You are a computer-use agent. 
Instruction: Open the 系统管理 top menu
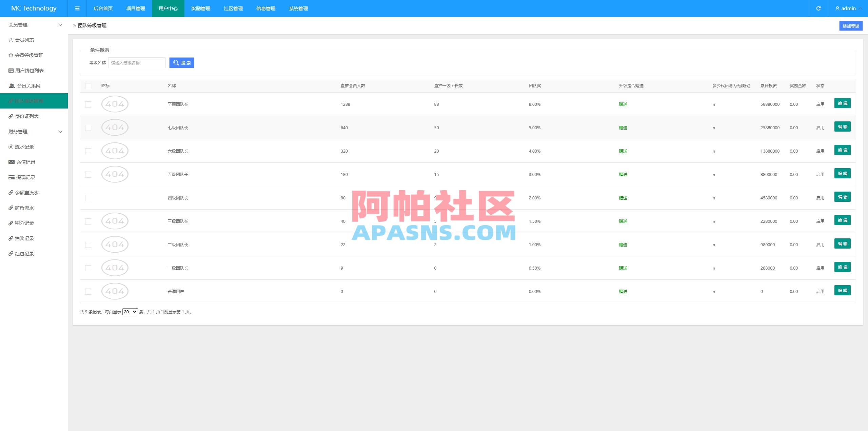click(298, 8)
